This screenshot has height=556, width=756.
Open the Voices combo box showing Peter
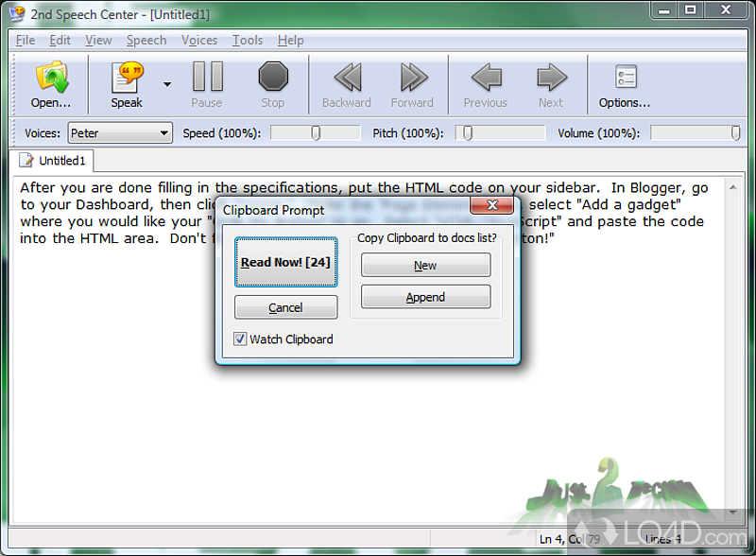tap(120, 132)
